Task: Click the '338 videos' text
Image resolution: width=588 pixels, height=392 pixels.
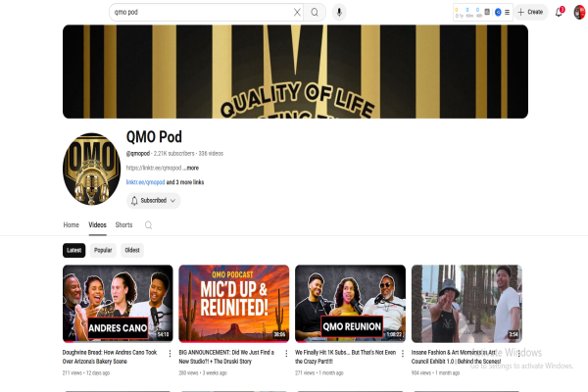Action: click(x=211, y=154)
